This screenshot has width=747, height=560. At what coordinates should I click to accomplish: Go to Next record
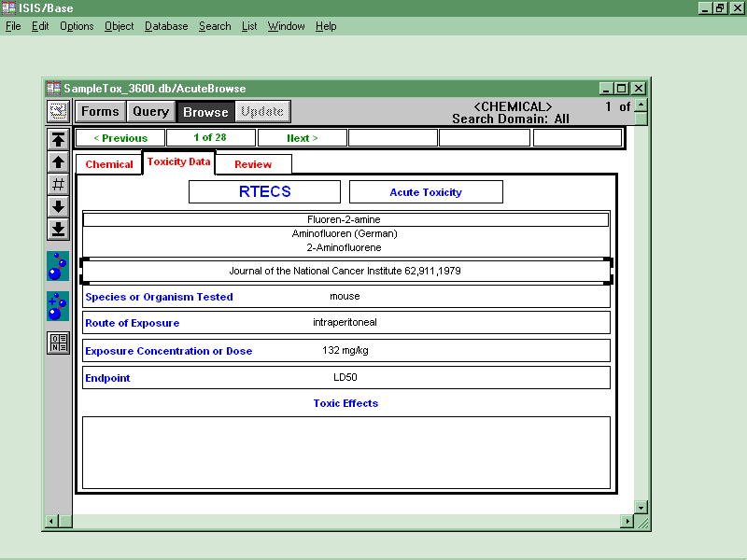(x=302, y=138)
